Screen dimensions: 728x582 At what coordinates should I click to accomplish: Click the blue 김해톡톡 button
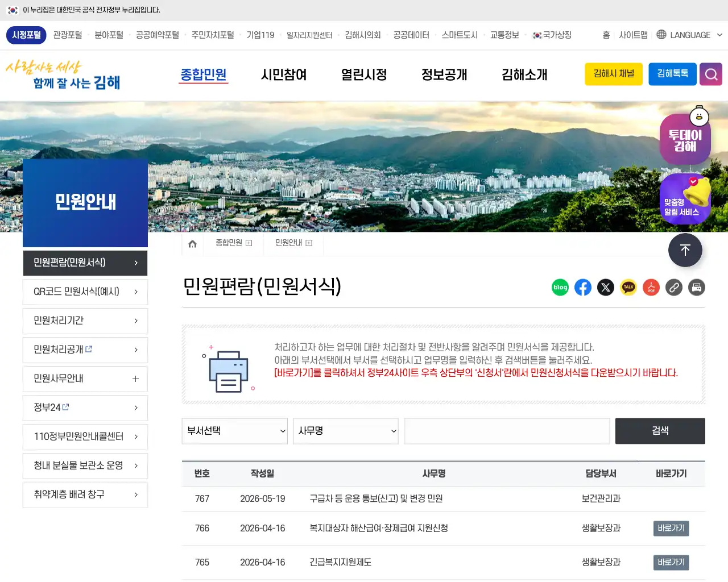[x=673, y=74]
